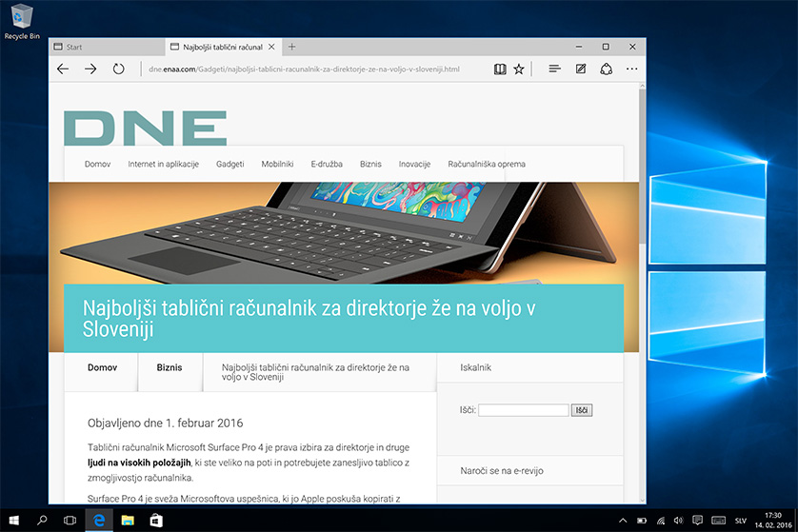Show hidden tray icons chevron
The width and height of the screenshot is (798, 532).
[623, 521]
